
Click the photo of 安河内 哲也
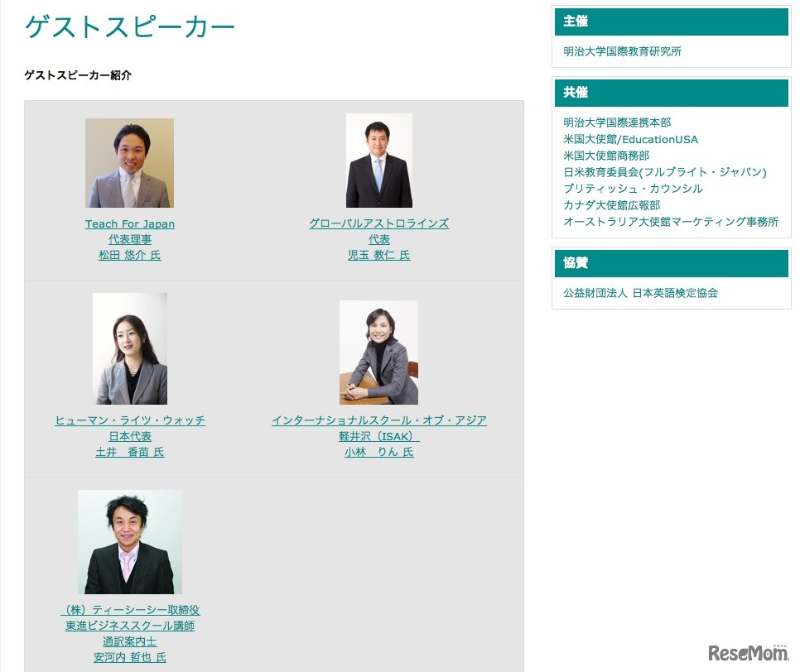pyautogui.click(x=130, y=542)
